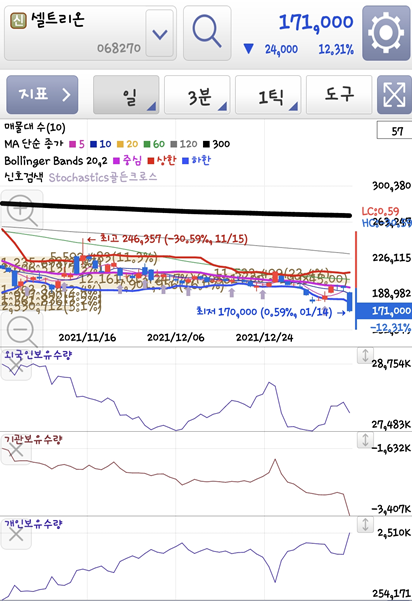Edit the candle count field showing 57

click(x=394, y=130)
